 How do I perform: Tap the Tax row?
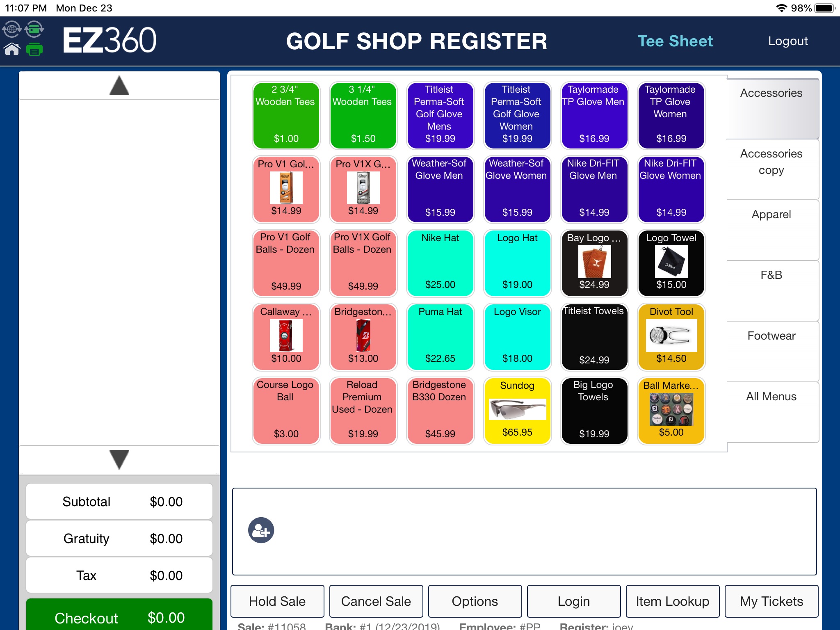[119, 575]
